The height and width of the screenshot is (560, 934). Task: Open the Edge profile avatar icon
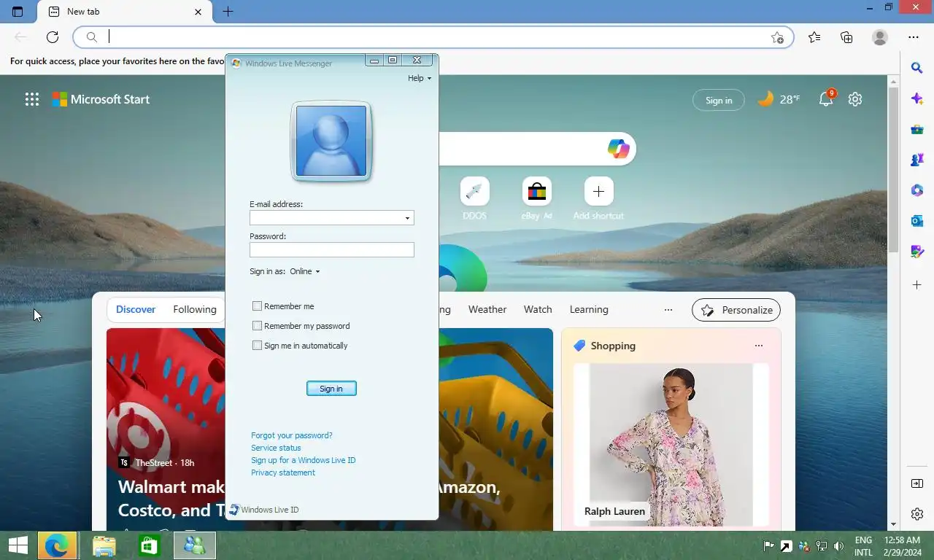pos(880,37)
